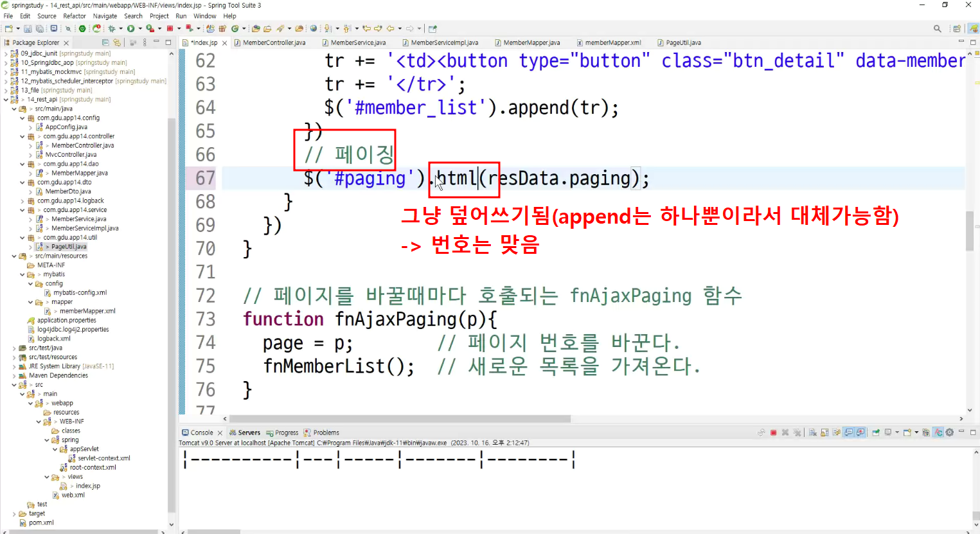Toggle the AC console toolbar button
The image size is (980, 534).
coord(938,432)
